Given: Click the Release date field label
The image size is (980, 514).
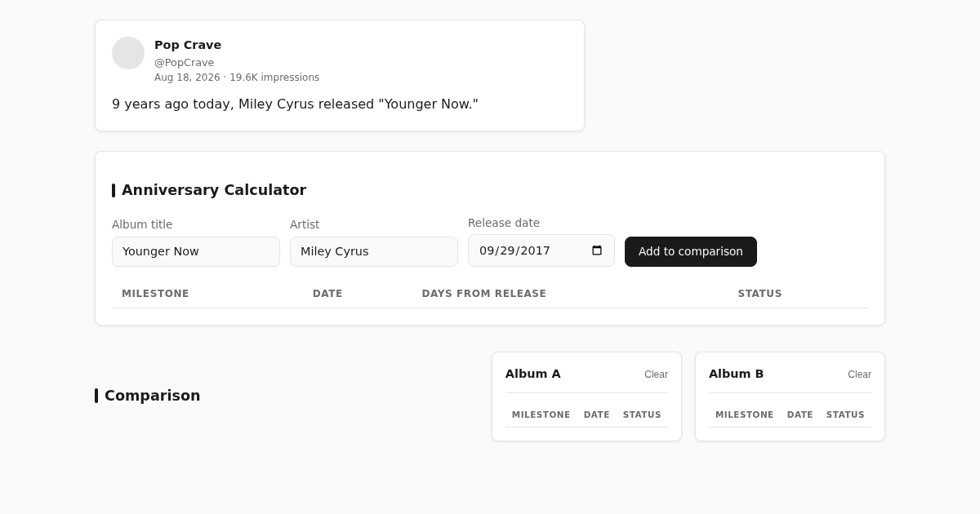Looking at the screenshot, I should tap(504, 223).
